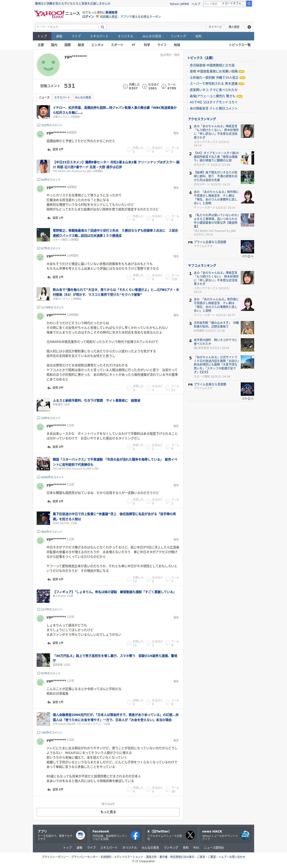The width and height of the screenshot is (287, 868).
Task: Open the ヘルプ link in the top bar
Action: pos(196,4)
